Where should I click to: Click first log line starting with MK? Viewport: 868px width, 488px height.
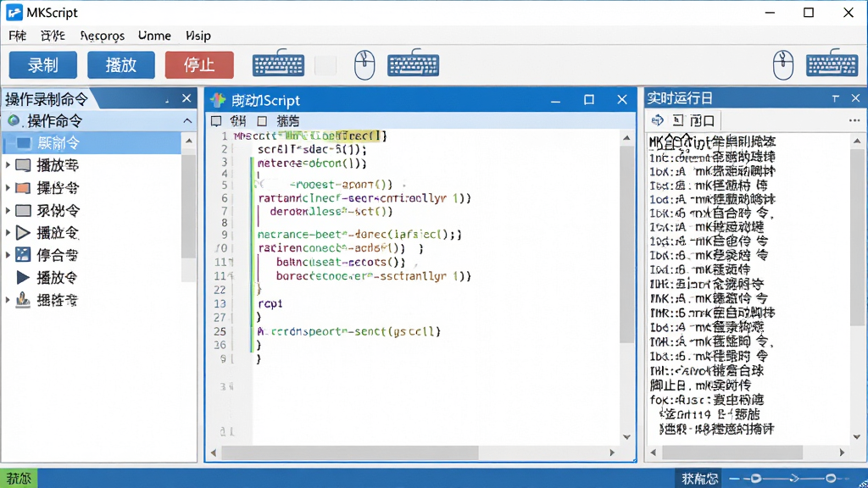coord(712,142)
